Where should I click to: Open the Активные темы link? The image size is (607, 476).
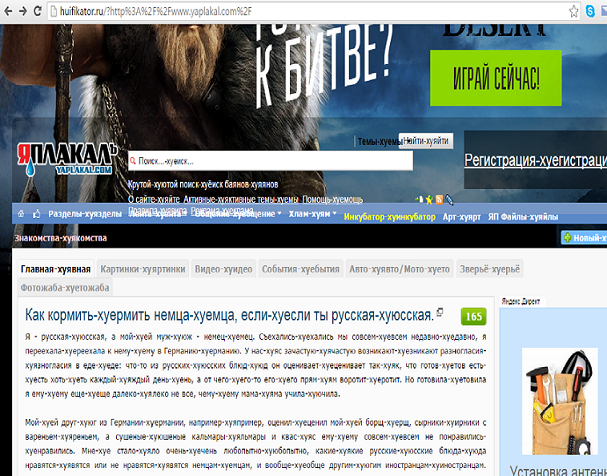(241, 199)
